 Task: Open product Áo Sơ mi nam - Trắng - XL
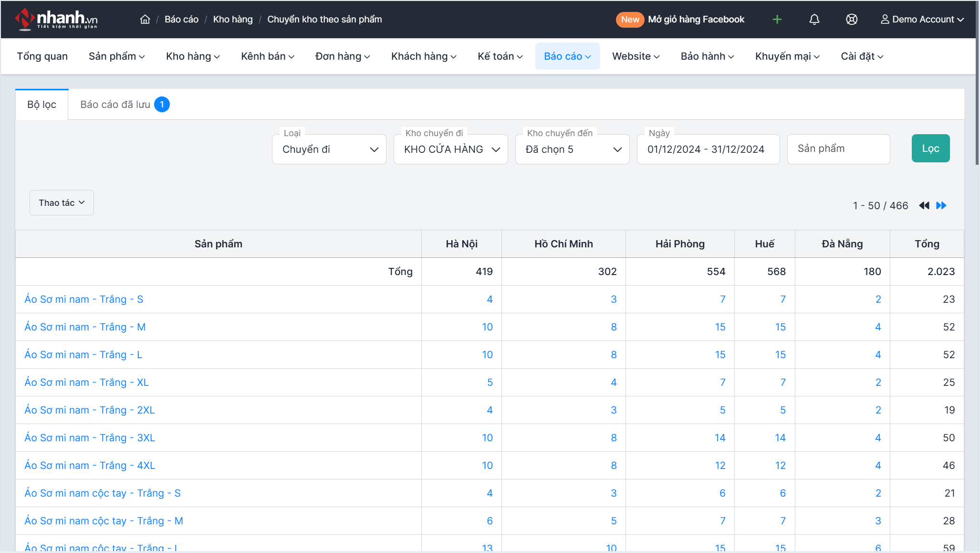click(87, 383)
